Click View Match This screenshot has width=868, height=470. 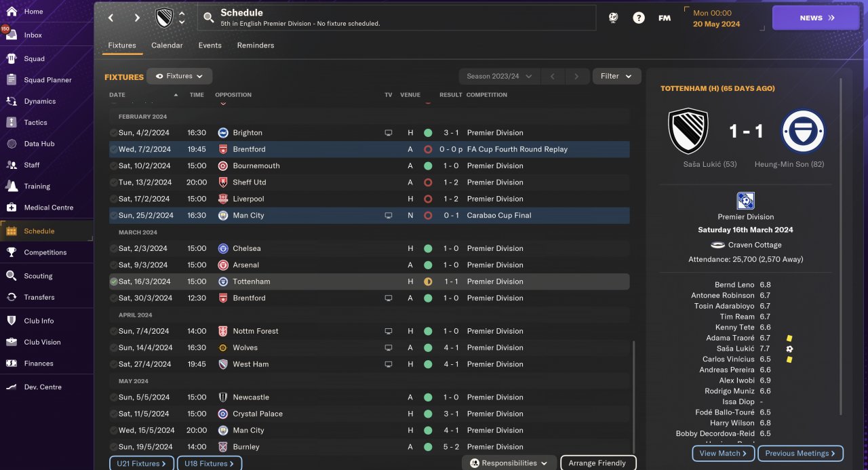[x=723, y=453]
